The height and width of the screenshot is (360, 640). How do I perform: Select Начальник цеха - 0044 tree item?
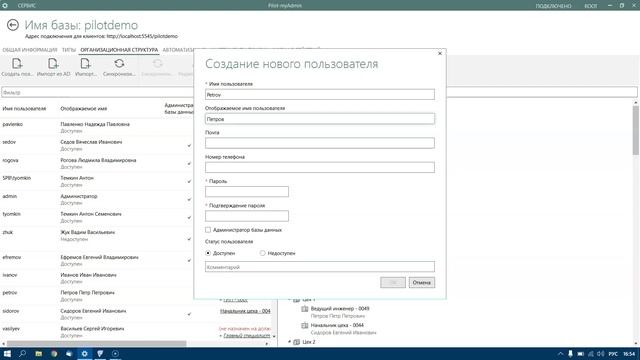coord(337,325)
